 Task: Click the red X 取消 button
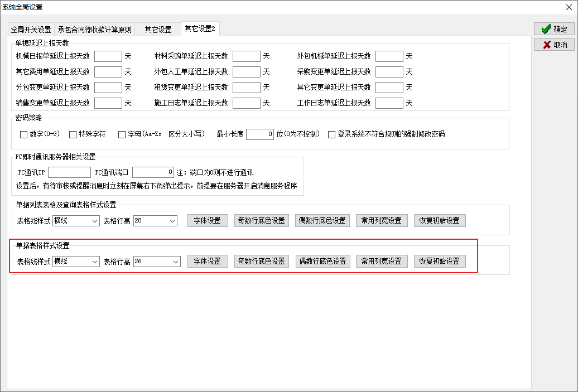tap(554, 45)
